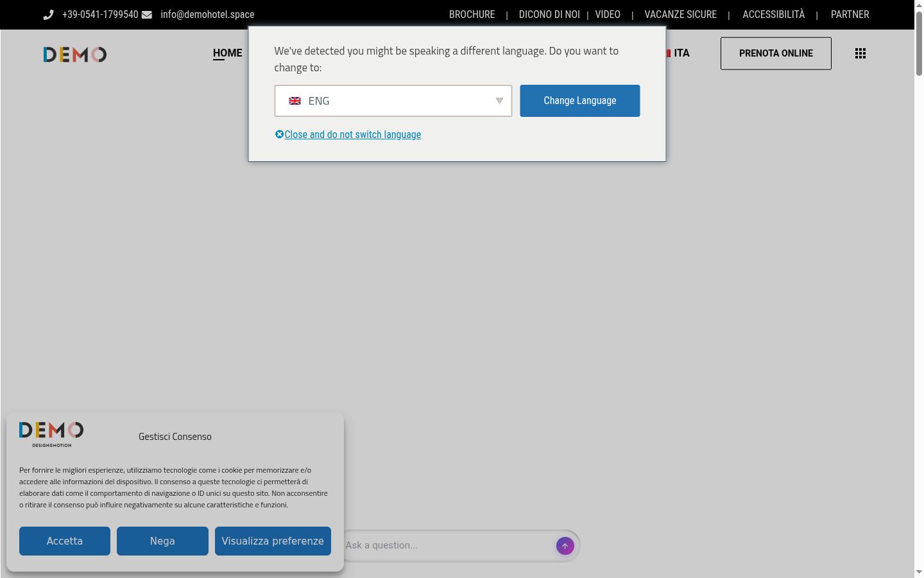The image size is (924, 578).
Task: Open the ITA language switcher
Action: [x=677, y=53]
